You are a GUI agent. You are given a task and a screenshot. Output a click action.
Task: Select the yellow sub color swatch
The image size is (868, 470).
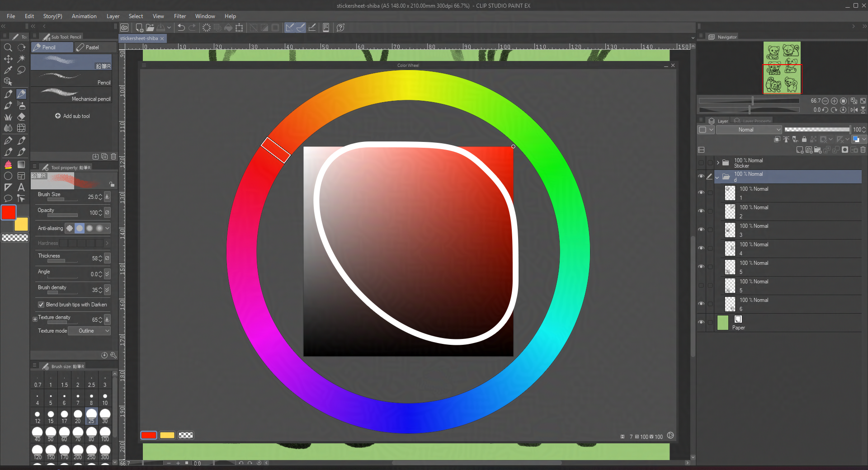click(21, 224)
